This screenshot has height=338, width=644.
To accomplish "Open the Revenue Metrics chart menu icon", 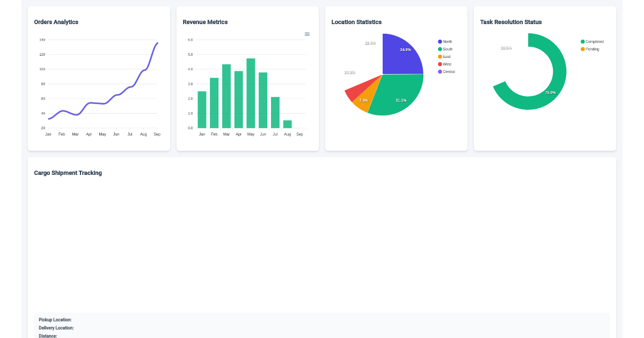I will point(307,33).
